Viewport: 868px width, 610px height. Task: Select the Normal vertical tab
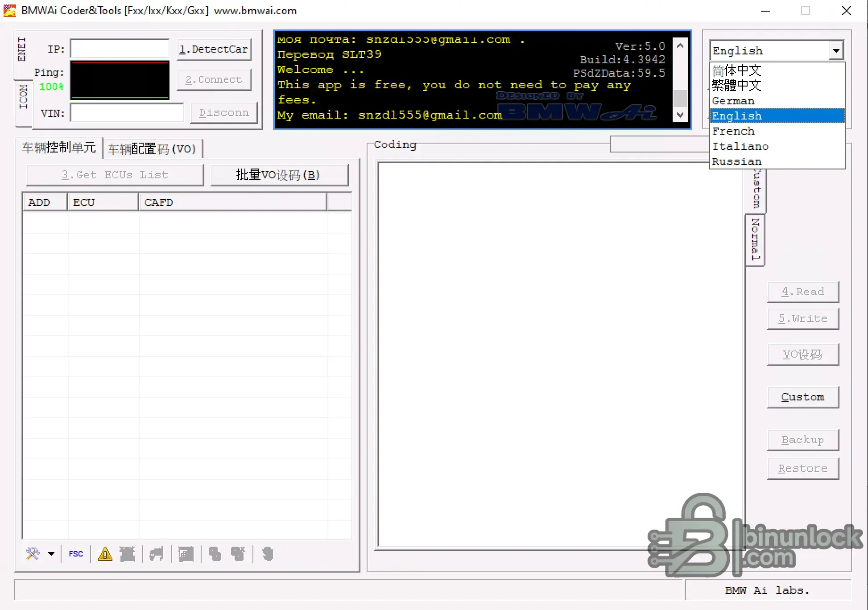point(755,239)
